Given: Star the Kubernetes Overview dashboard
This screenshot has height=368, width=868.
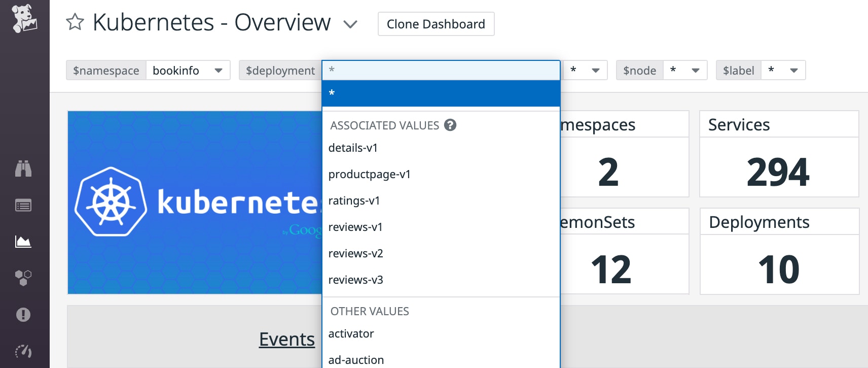Looking at the screenshot, I should [75, 22].
